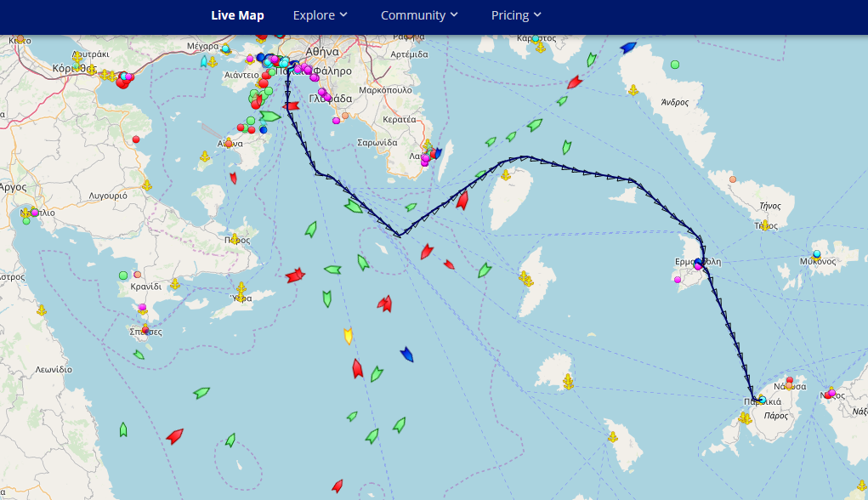The width and height of the screenshot is (868, 500).
Task: Select the red circle marker west of Αίγινα
Action: pyautogui.click(x=136, y=139)
